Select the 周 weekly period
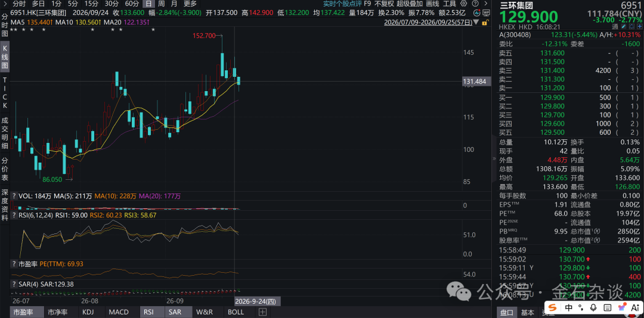The image size is (644, 318). click(162, 4)
